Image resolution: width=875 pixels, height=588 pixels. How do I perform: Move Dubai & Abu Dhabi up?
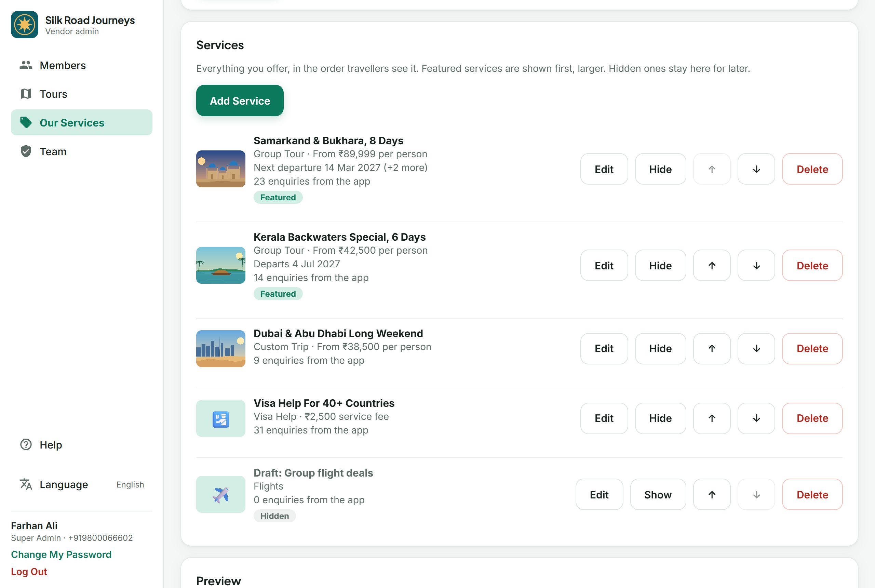click(712, 348)
